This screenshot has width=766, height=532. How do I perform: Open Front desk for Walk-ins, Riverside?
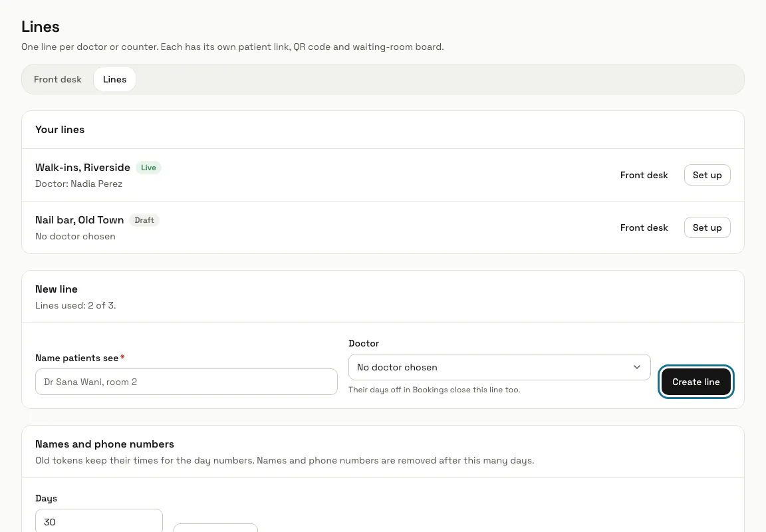pos(644,175)
